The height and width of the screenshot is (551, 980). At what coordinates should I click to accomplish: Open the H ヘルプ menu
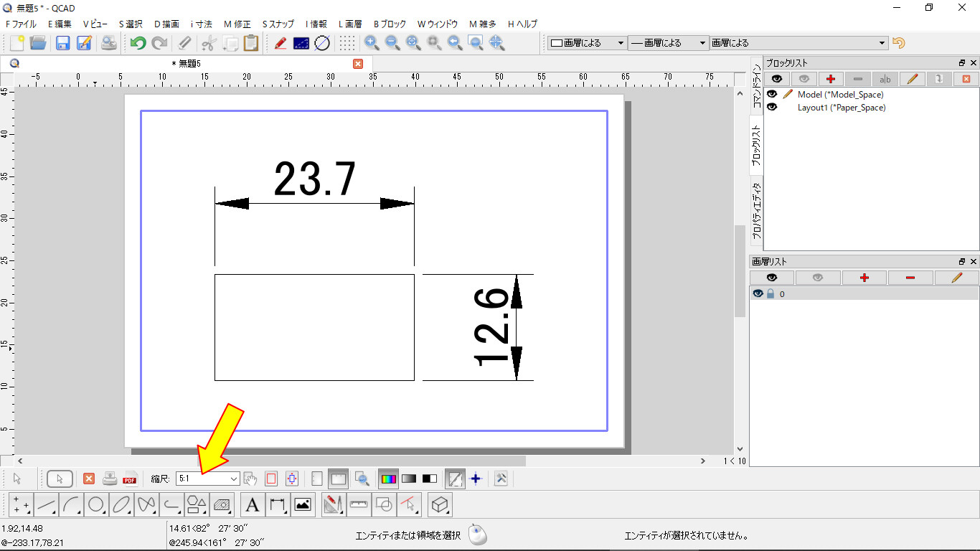coord(522,24)
